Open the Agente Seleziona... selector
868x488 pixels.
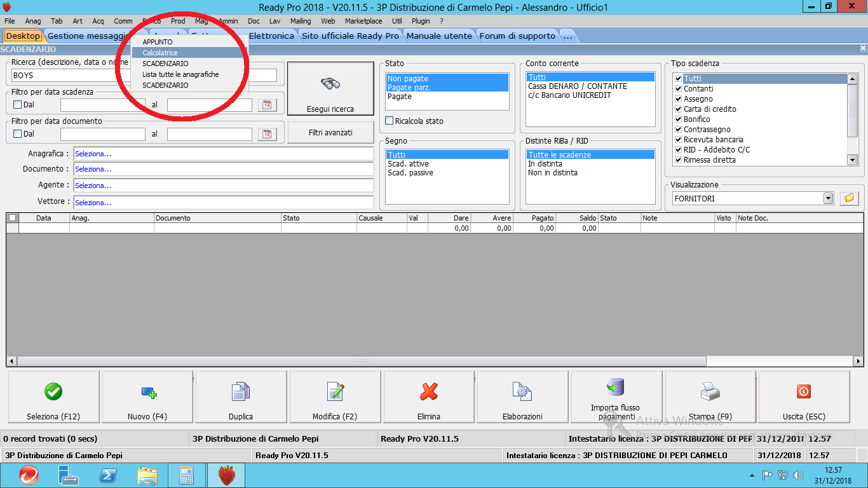(x=223, y=186)
